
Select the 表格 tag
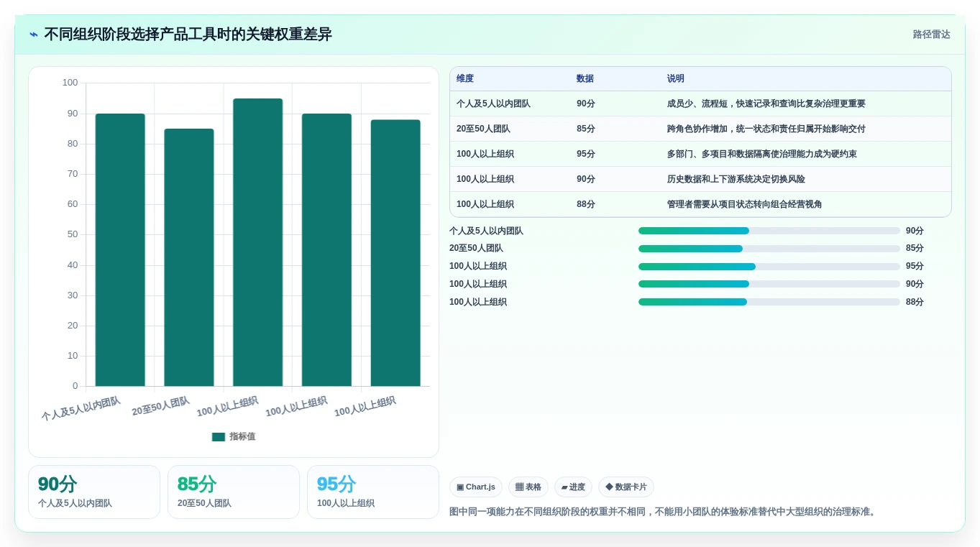coord(528,487)
